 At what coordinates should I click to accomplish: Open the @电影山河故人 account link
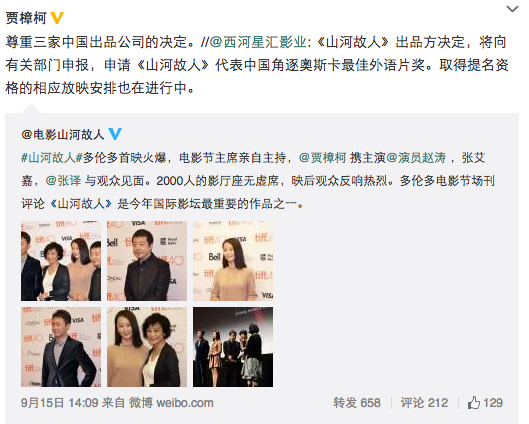point(63,135)
